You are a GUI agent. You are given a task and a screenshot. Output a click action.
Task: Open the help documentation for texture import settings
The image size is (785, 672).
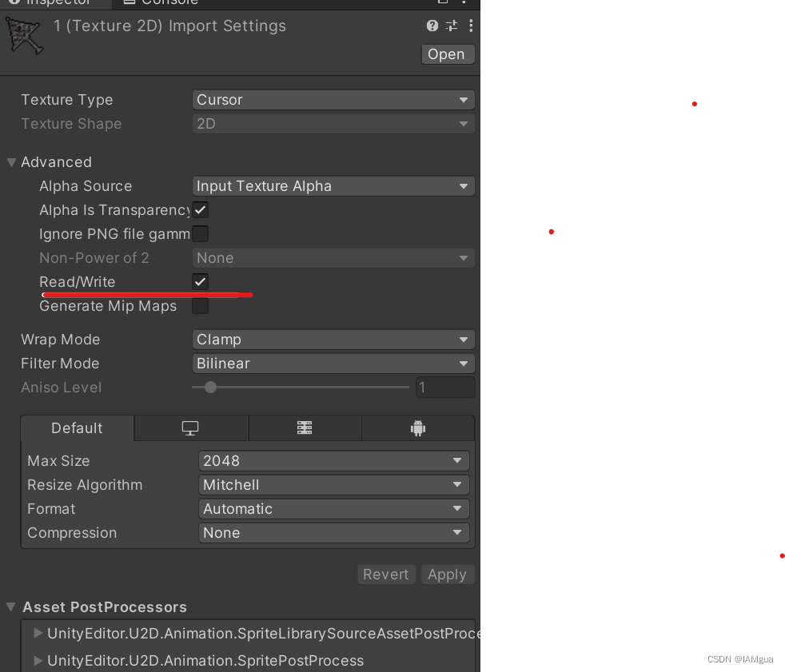pos(432,26)
